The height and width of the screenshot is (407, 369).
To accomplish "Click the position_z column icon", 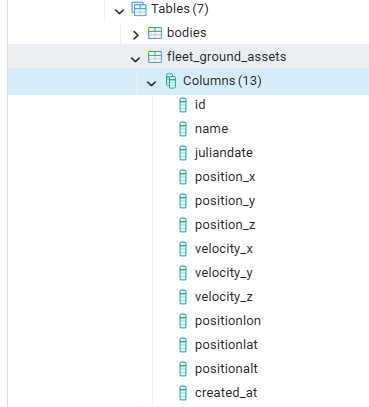I will (x=183, y=225).
